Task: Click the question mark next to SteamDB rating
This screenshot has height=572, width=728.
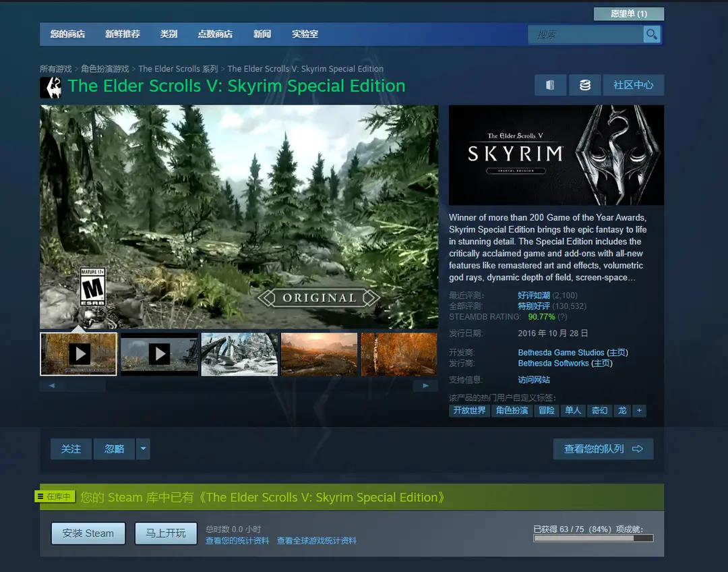Action: tap(562, 317)
